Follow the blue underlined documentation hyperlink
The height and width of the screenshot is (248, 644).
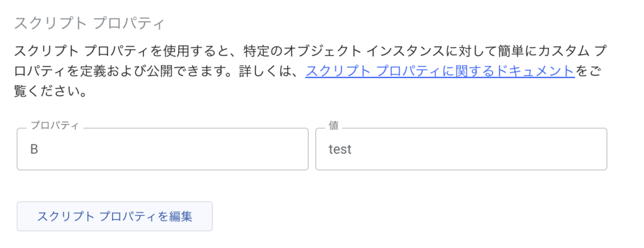[440, 72]
